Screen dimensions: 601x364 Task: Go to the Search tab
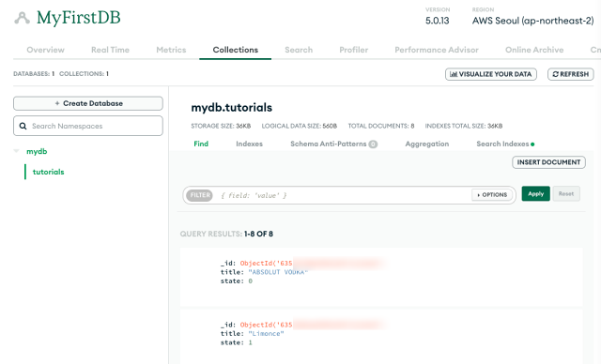click(x=299, y=50)
